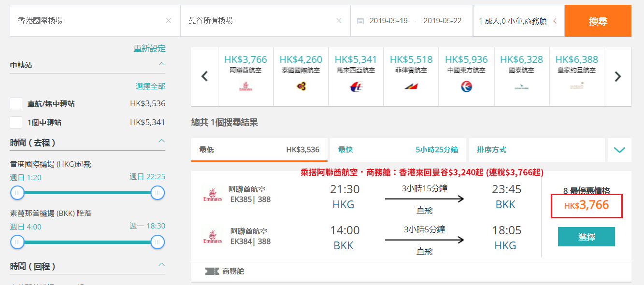Select the China Eastern logo in carousel
This screenshot has width=644, height=285.
tap(466, 86)
